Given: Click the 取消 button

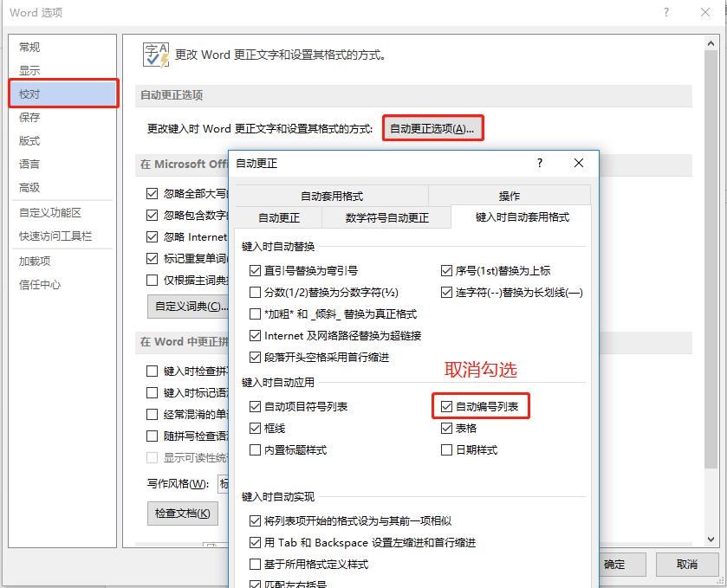Looking at the screenshot, I should coord(687,564).
